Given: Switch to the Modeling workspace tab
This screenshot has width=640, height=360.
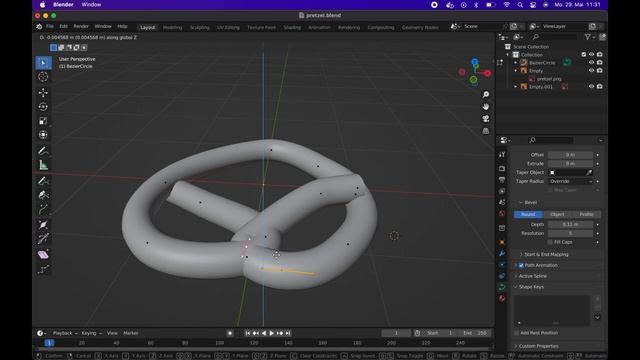Looking at the screenshot, I should (x=172, y=27).
